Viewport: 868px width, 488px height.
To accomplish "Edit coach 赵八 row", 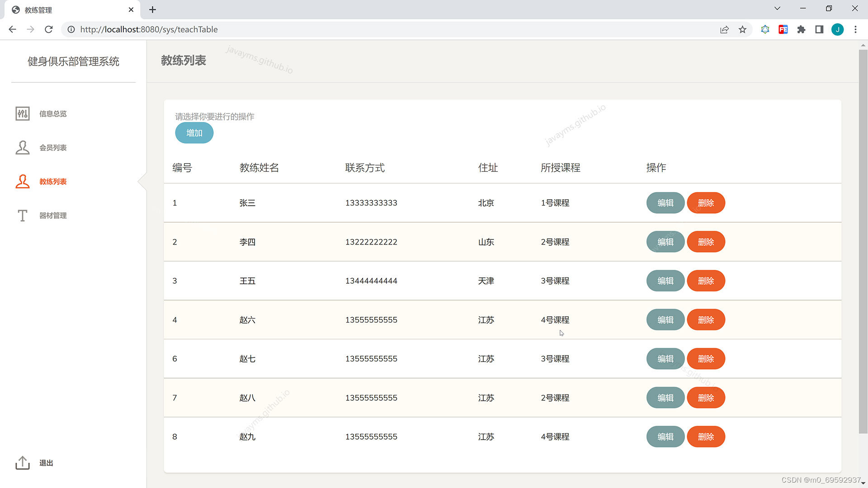I will [x=665, y=398].
